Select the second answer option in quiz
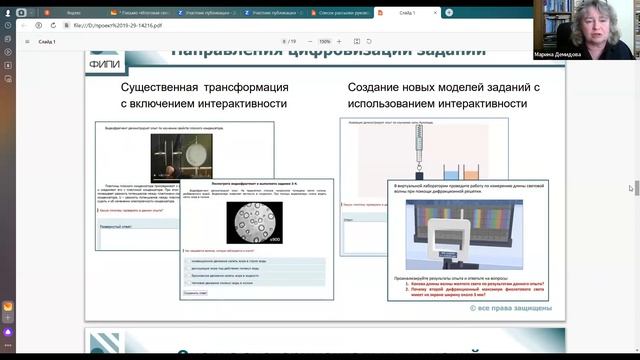640x360 pixels. click(255, 268)
